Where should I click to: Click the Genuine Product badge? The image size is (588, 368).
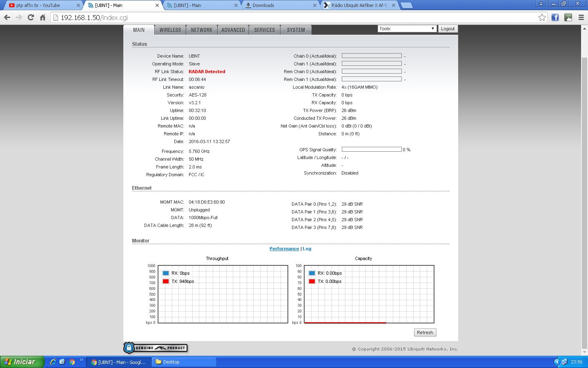(155, 348)
